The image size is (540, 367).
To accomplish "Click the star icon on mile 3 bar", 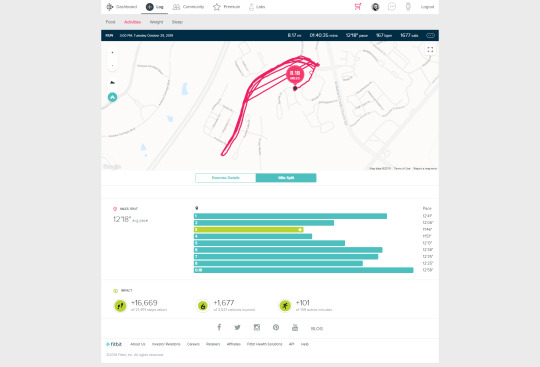I will click(300, 230).
